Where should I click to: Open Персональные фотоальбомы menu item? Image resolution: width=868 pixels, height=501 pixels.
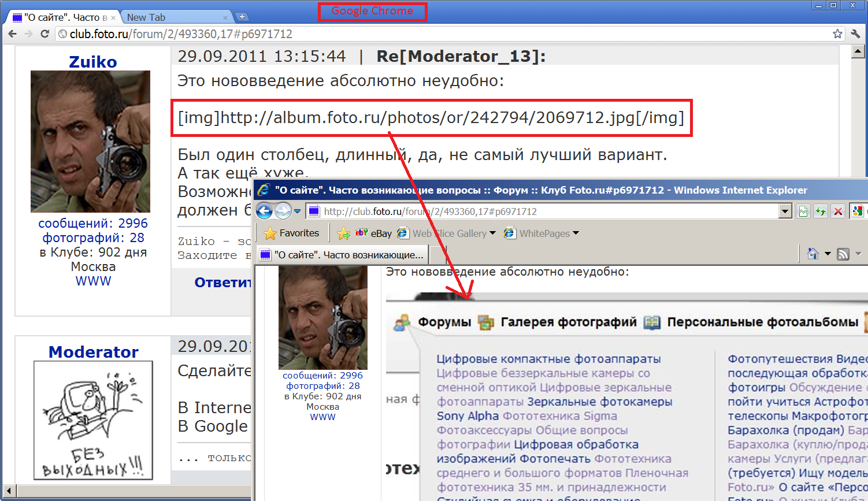click(763, 322)
